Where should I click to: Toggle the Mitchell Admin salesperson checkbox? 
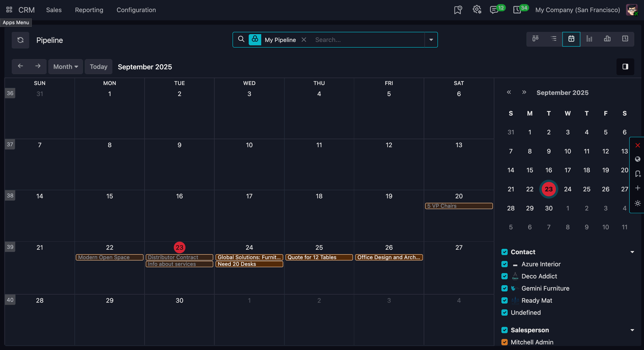[x=504, y=342]
